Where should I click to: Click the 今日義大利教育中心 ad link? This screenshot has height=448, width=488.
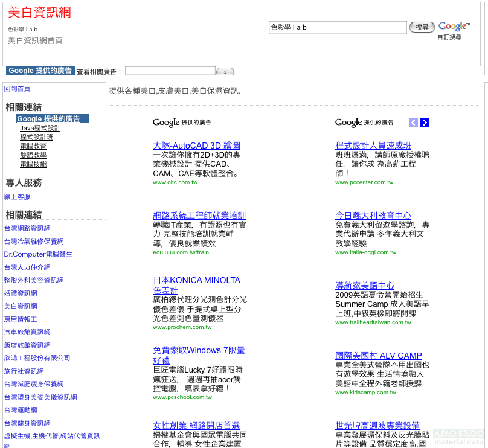point(373,216)
